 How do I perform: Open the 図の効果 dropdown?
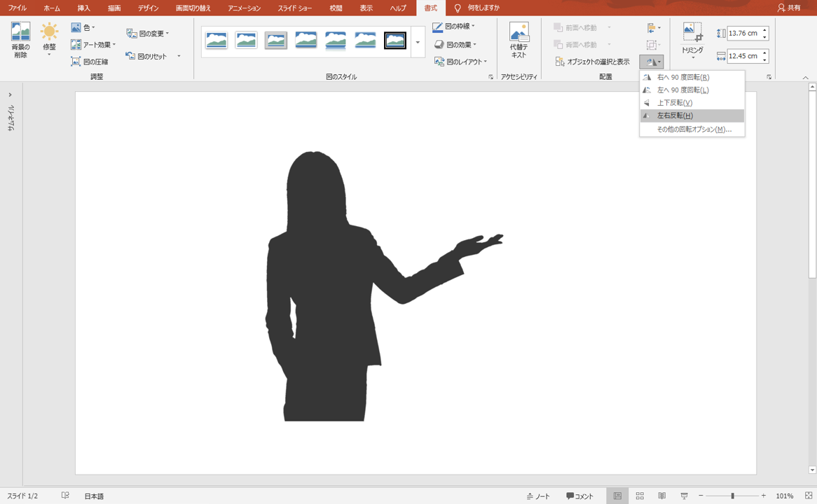(x=455, y=44)
